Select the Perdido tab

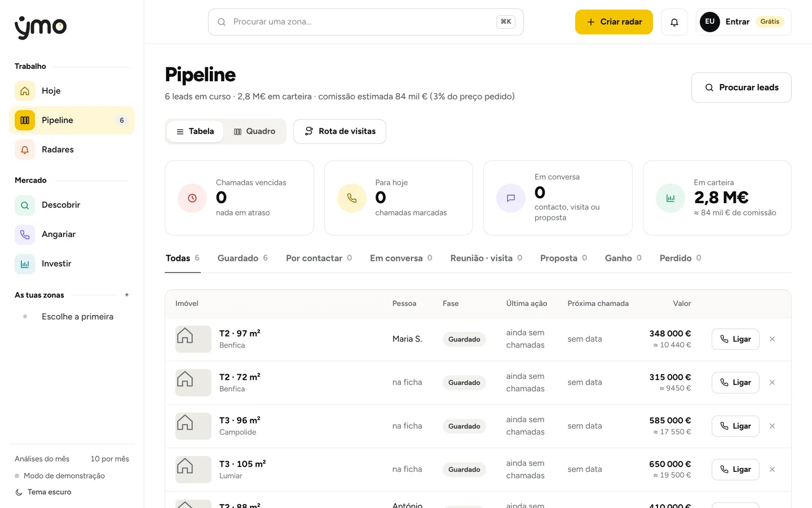(680, 258)
